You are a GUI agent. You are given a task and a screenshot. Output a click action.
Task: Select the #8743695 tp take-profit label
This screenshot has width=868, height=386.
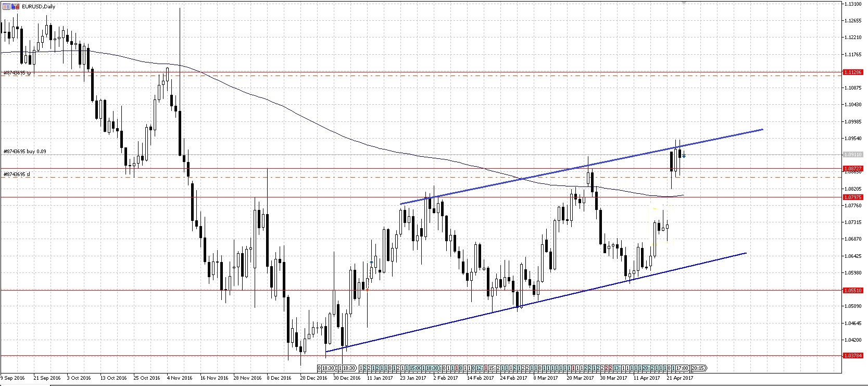[17, 73]
